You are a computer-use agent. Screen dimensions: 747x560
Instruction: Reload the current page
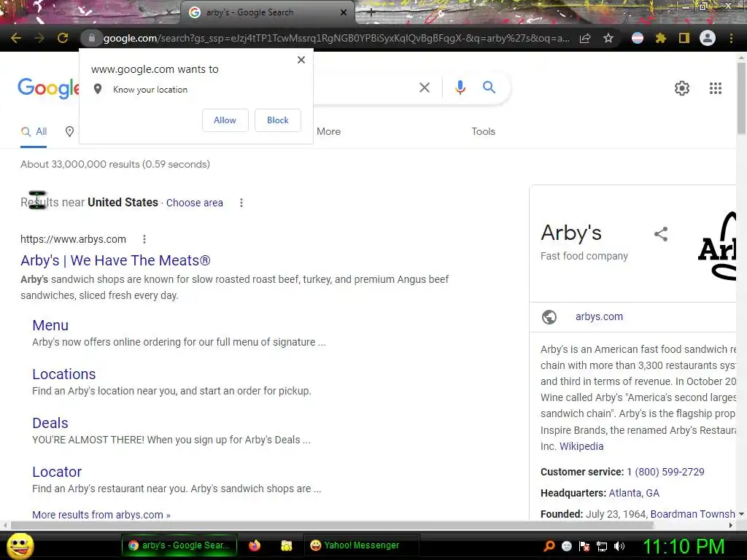pos(63,38)
